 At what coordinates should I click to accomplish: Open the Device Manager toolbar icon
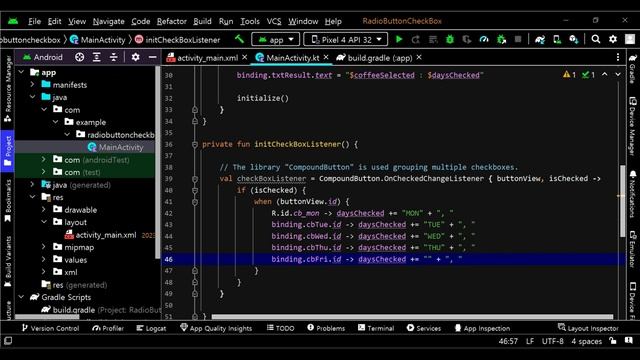click(557, 39)
